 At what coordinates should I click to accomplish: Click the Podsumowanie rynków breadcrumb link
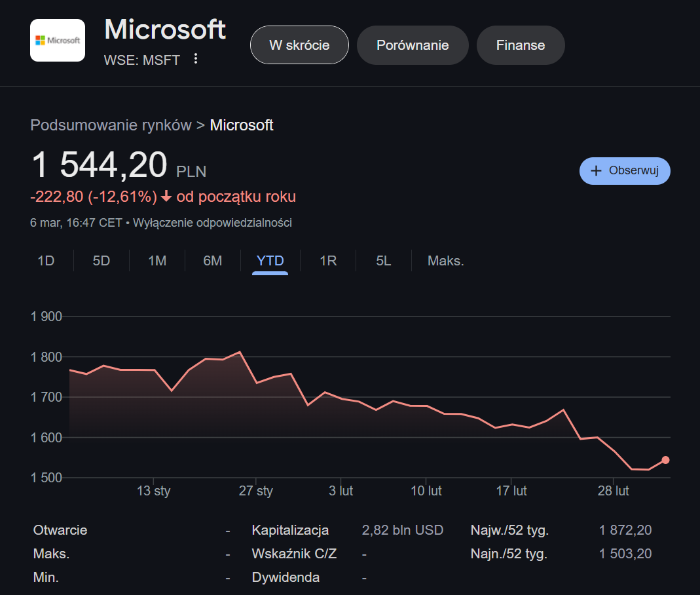click(111, 125)
